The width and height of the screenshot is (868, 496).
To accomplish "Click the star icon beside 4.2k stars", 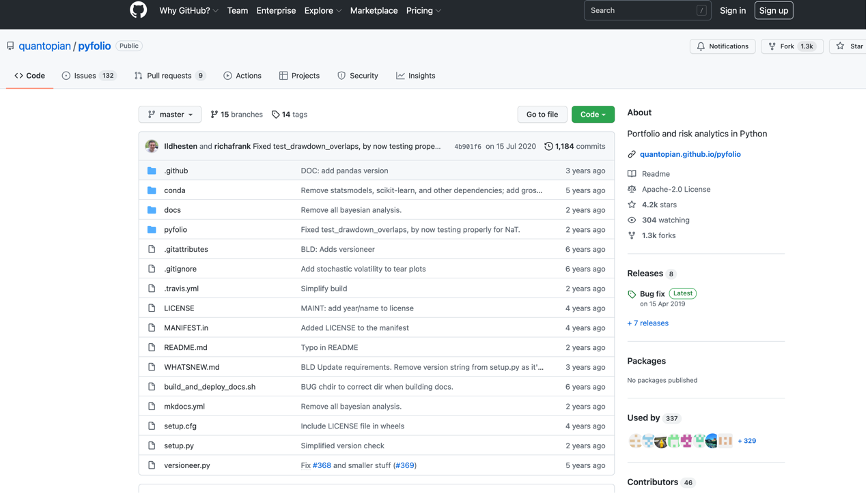I will (x=632, y=205).
